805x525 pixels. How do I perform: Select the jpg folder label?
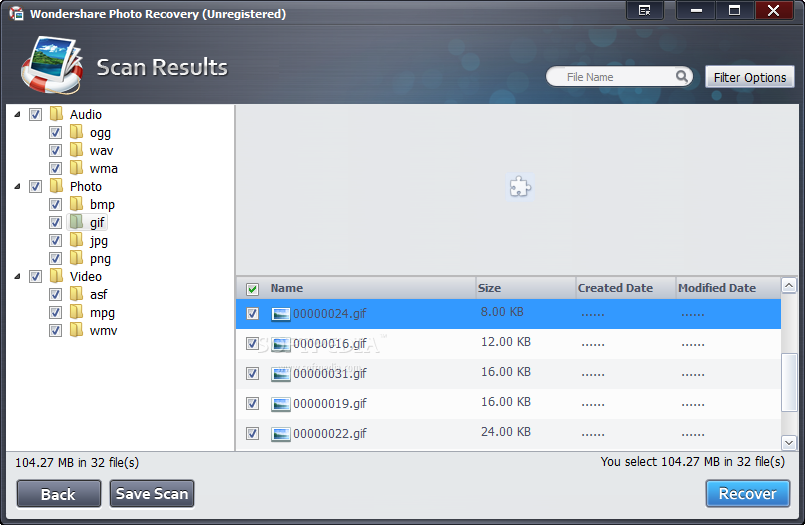(x=99, y=240)
